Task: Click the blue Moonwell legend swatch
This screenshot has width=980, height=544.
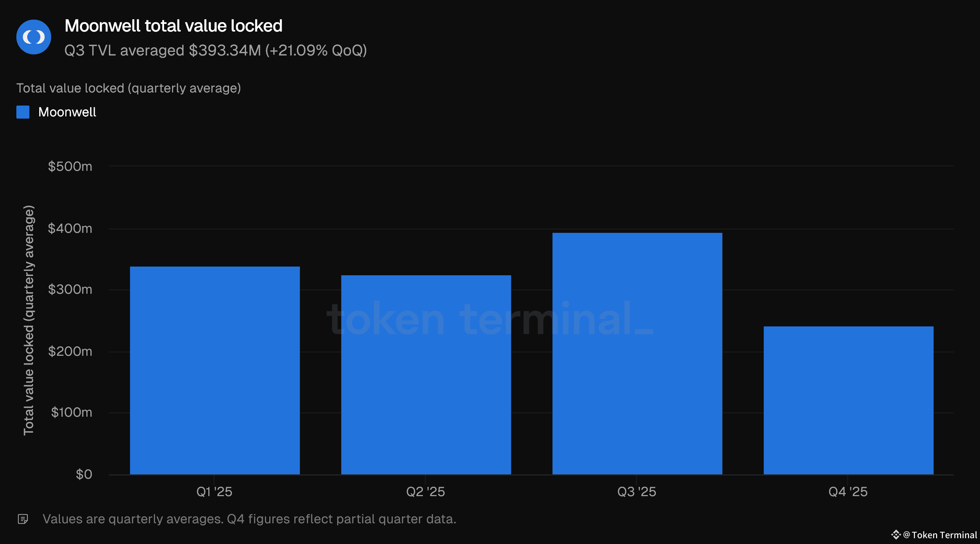Action: tap(23, 112)
